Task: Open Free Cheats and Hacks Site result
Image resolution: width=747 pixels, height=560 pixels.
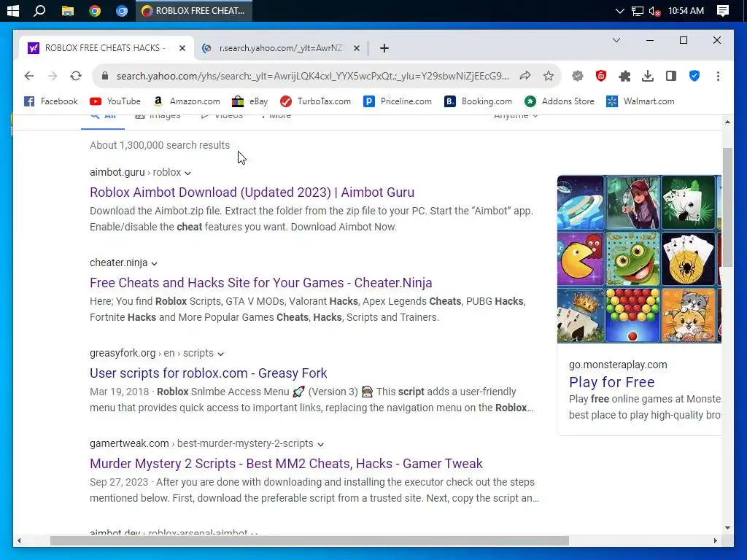Action: (260, 283)
